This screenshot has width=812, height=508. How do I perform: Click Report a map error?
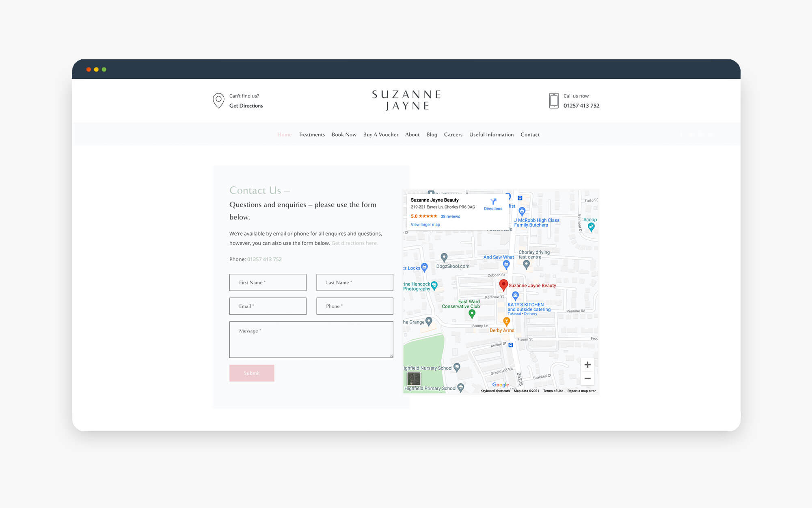581,391
